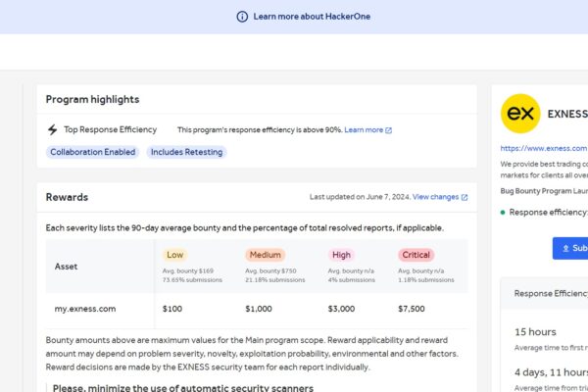Image resolution: width=588 pixels, height=392 pixels.
Task: Click Last updated on June 7, 2024 text
Action: coord(360,197)
